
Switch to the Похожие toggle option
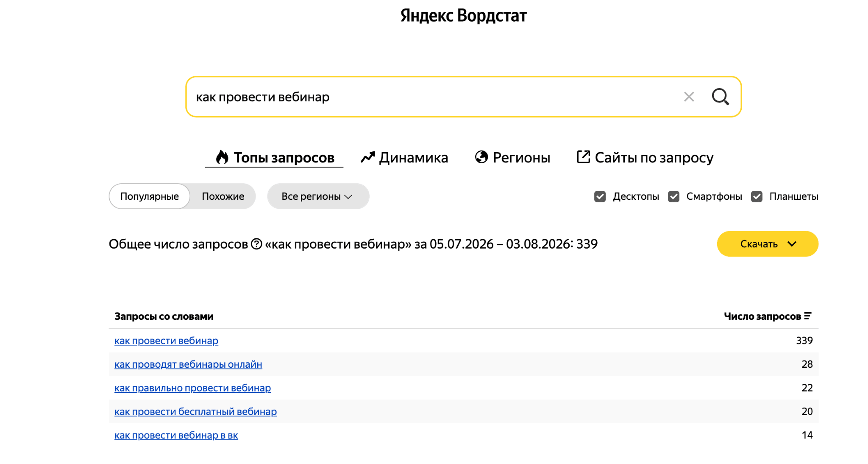[223, 196]
